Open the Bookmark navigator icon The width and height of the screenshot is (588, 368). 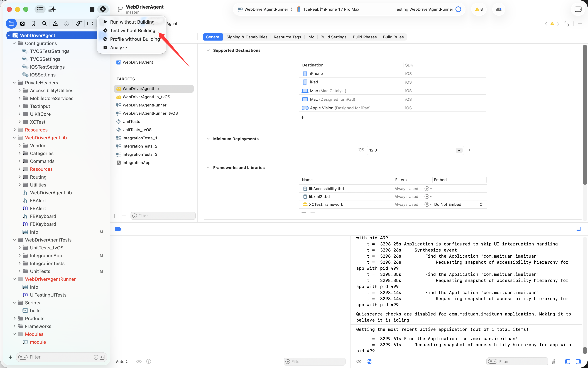point(33,24)
